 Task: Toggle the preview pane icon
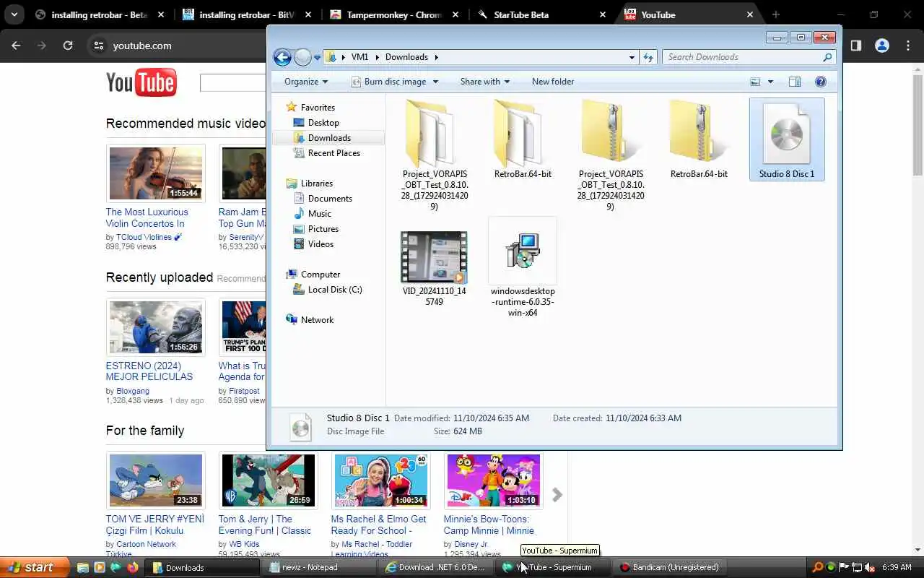795,82
